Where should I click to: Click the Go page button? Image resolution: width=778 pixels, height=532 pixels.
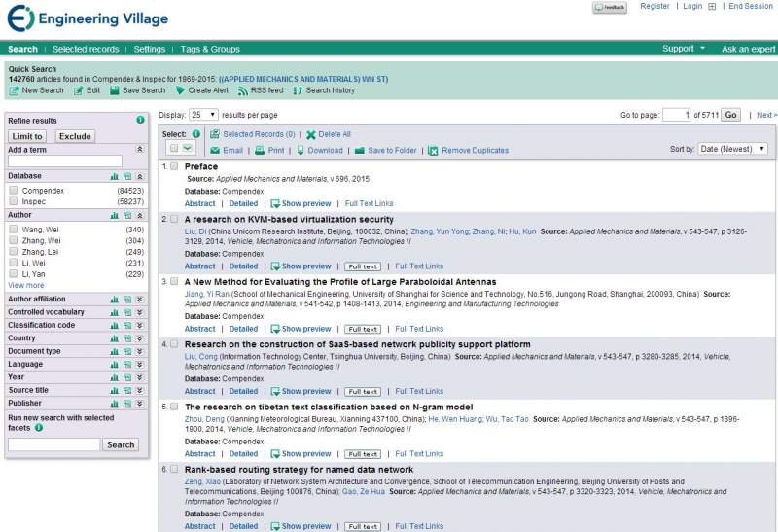click(731, 115)
